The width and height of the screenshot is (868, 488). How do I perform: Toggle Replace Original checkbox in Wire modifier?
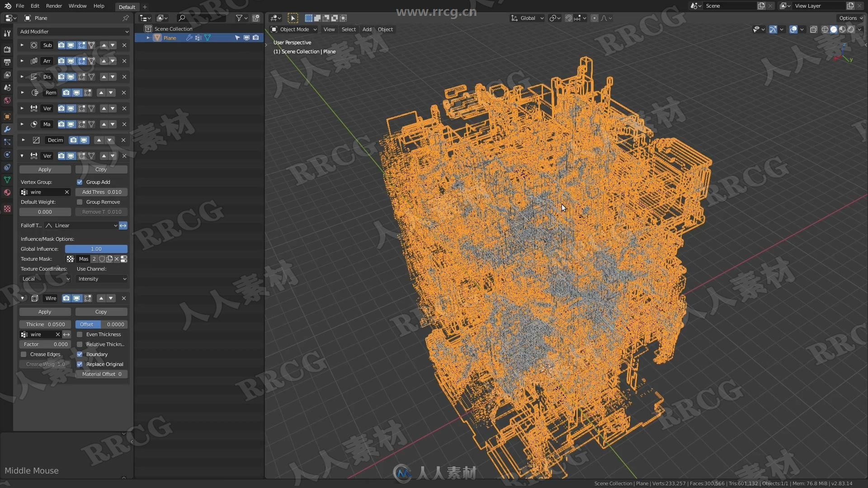[x=79, y=364]
